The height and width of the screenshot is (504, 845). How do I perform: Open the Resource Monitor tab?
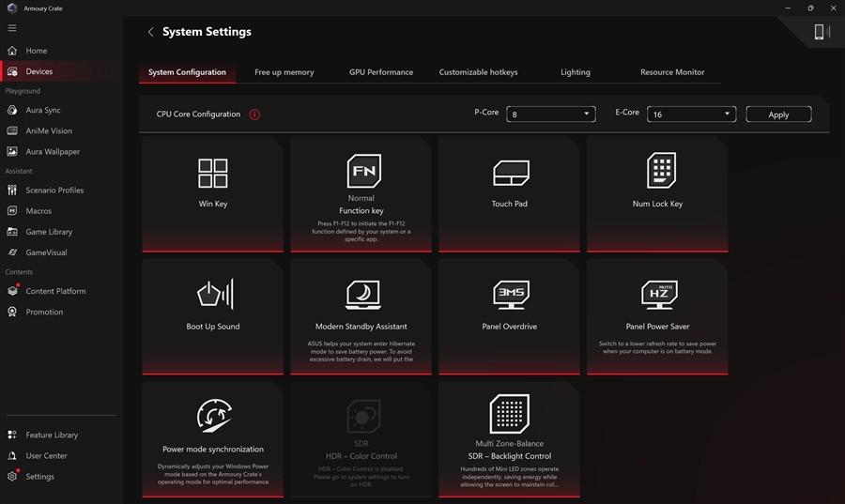(672, 72)
